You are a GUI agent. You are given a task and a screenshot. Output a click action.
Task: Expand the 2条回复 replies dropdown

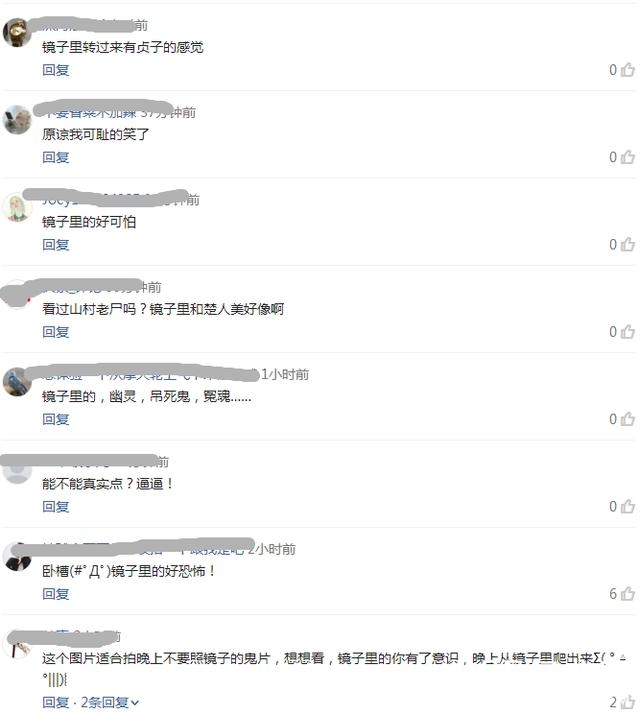pyautogui.click(x=110, y=703)
